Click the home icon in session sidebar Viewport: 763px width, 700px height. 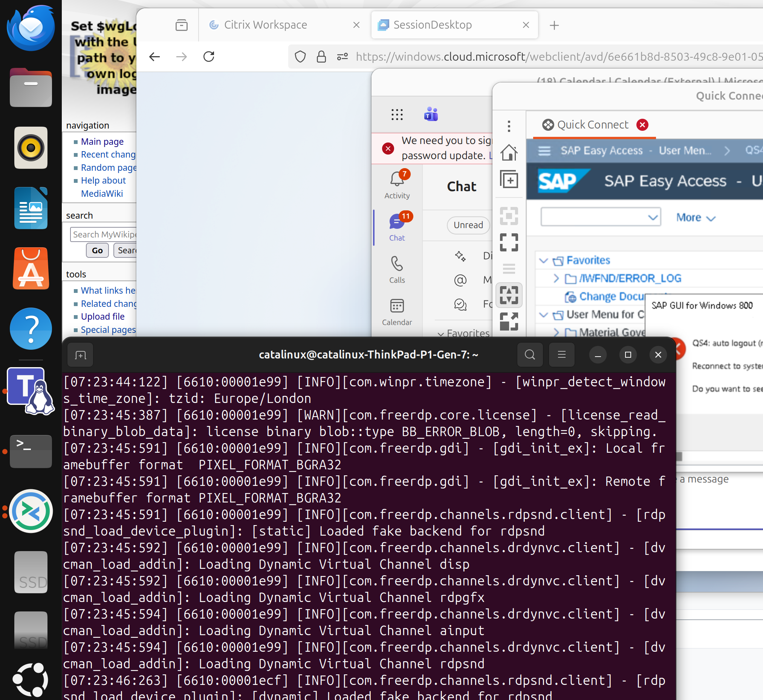tap(509, 153)
